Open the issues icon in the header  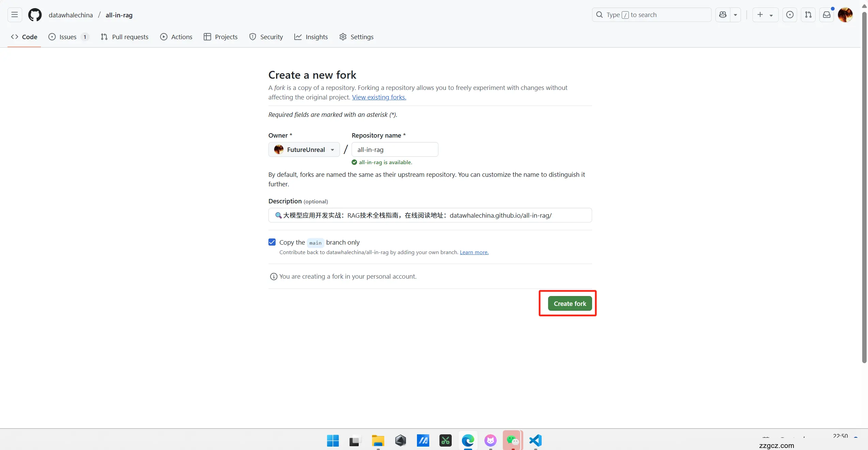(x=790, y=15)
